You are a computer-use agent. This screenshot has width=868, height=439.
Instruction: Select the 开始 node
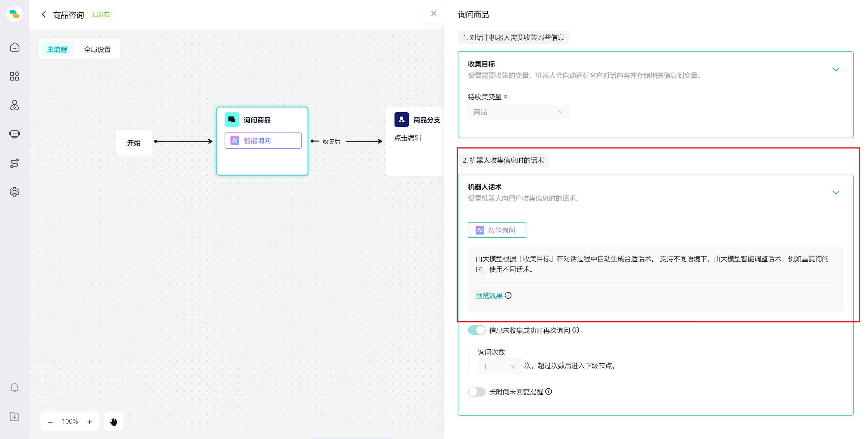[134, 142]
